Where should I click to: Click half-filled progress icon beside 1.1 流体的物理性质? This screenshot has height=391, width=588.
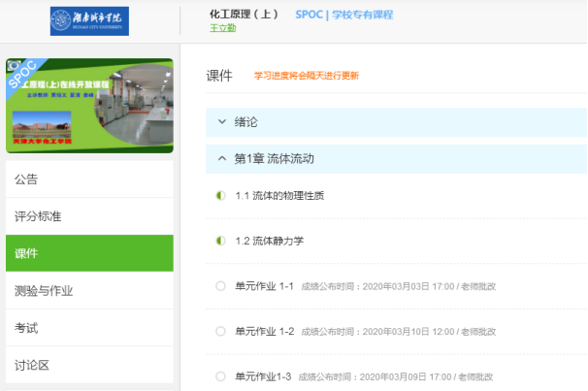[x=220, y=195]
